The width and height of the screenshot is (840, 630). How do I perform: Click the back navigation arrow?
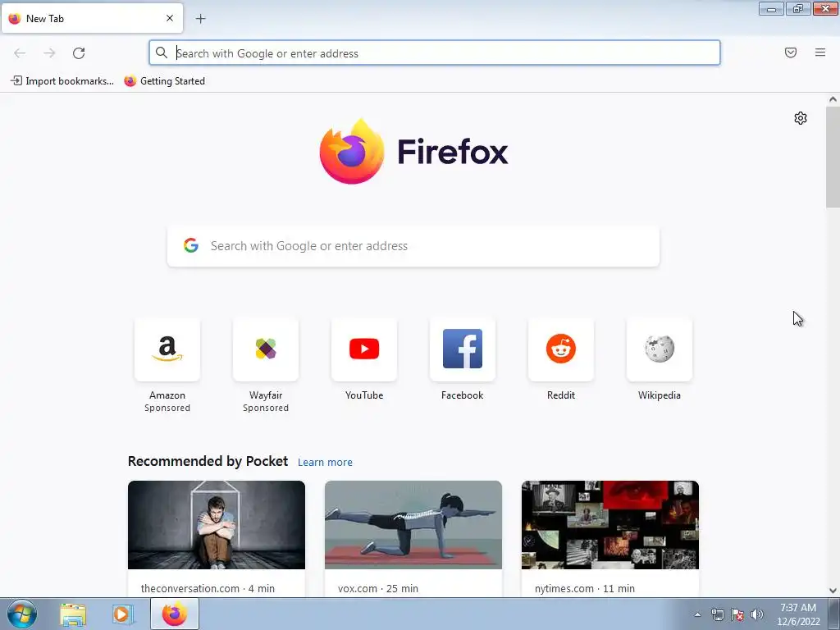coord(20,53)
